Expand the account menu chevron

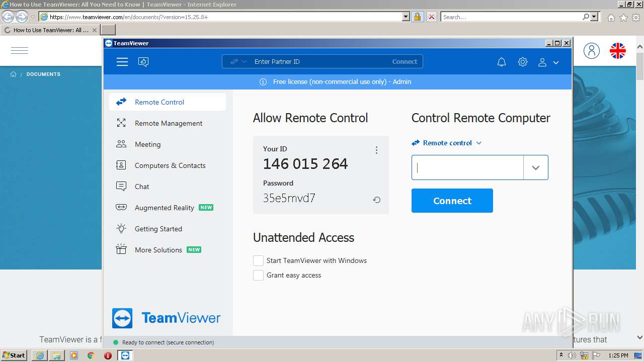(x=556, y=62)
